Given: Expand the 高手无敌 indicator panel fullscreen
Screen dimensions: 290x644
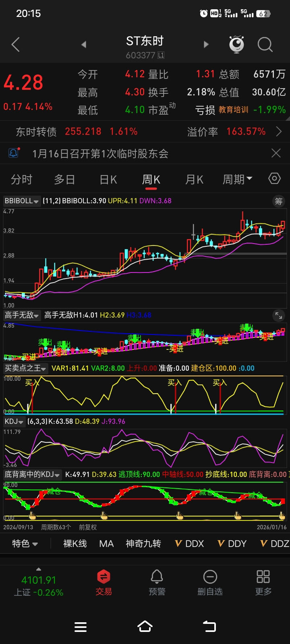Looking at the screenshot, I should [279, 316].
